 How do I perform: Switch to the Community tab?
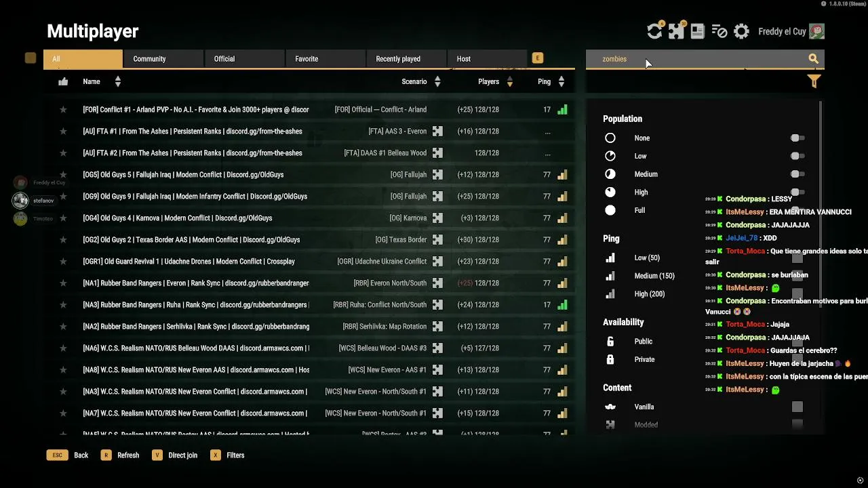163,59
